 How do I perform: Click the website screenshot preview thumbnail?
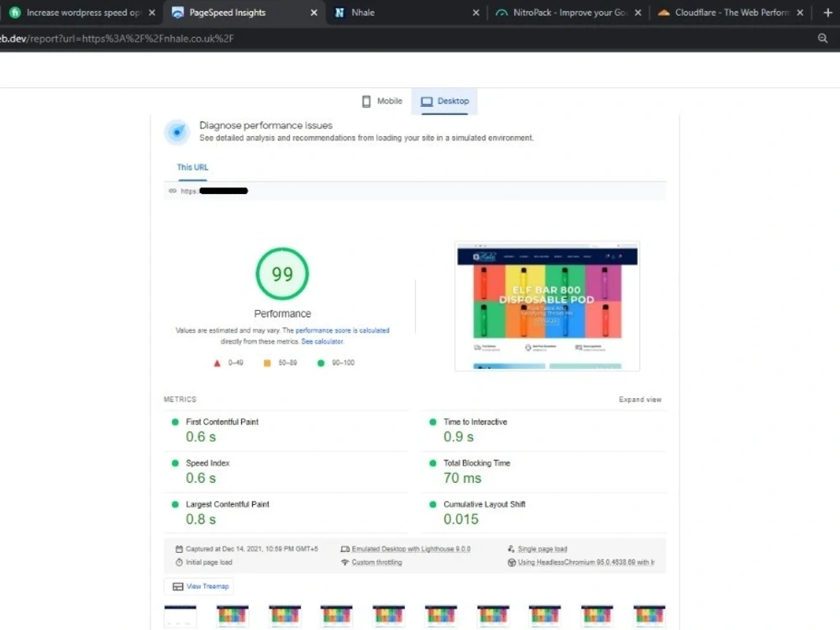point(547,306)
